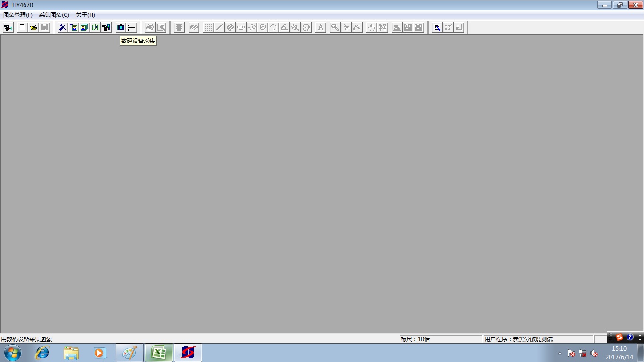Image resolution: width=644 pixels, height=362 pixels.
Task: Click the two figures icon
Action: point(382,27)
